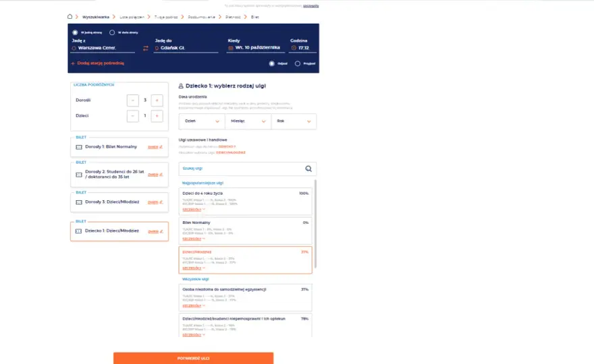The image size is (594, 364).
Task: Click Dodaj stację pośrednią link
Action: pyautogui.click(x=98, y=63)
